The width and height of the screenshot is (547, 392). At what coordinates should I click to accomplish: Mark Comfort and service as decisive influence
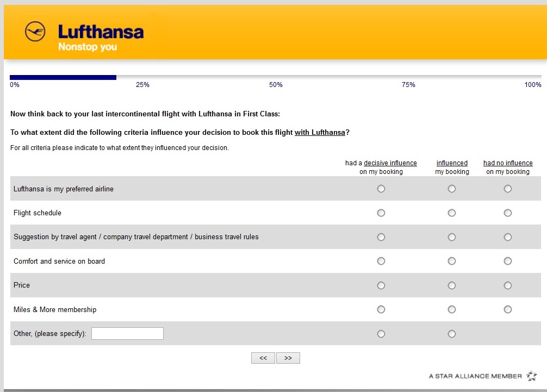[x=381, y=261]
